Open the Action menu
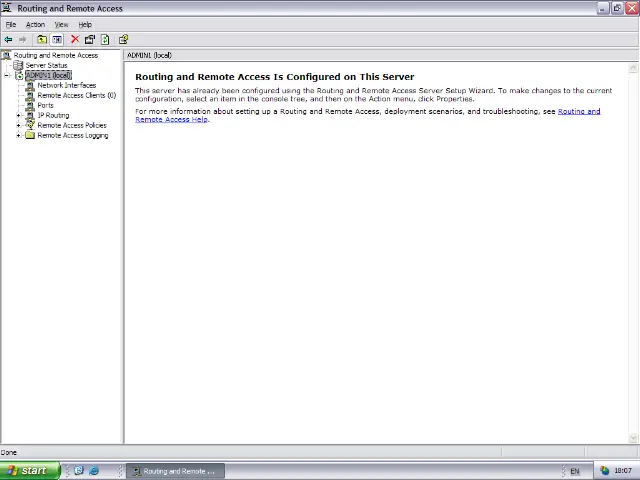The image size is (640, 480). pos(35,24)
